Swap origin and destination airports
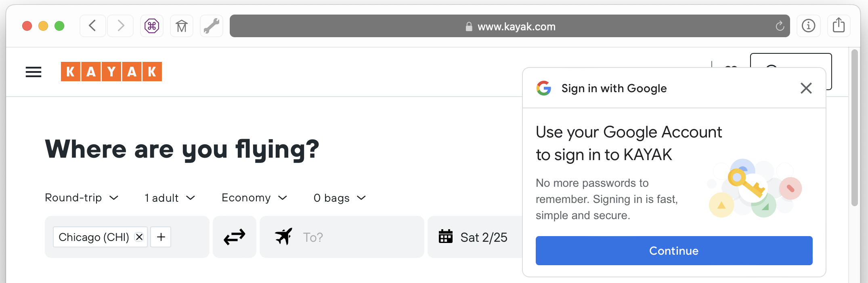The width and height of the screenshot is (868, 283). [235, 237]
